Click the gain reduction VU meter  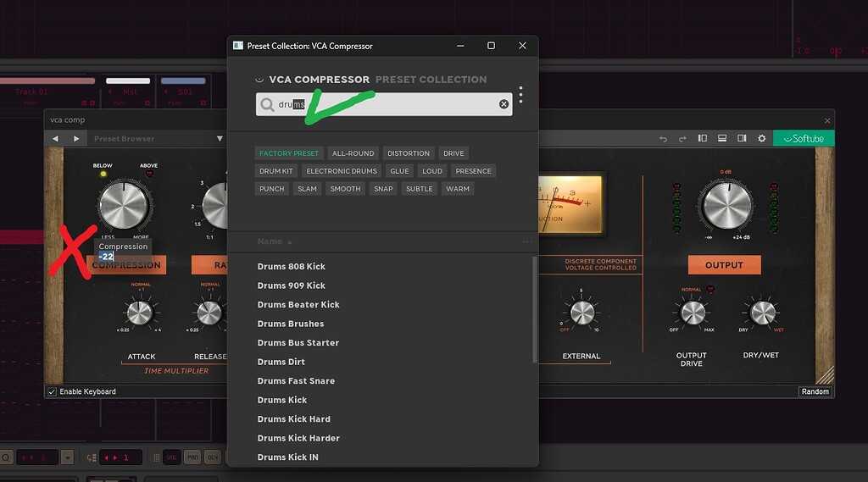click(x=570, y=205)
